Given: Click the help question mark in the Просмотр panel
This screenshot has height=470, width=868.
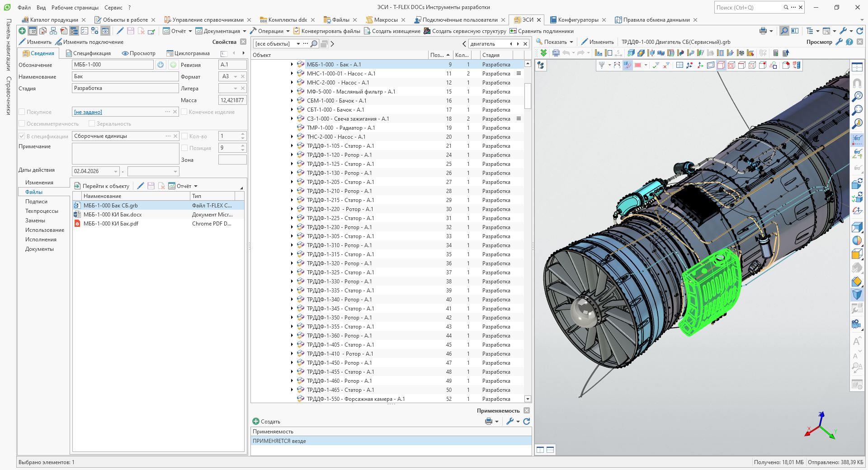Looking at the screenshot, I should [849, 42].
